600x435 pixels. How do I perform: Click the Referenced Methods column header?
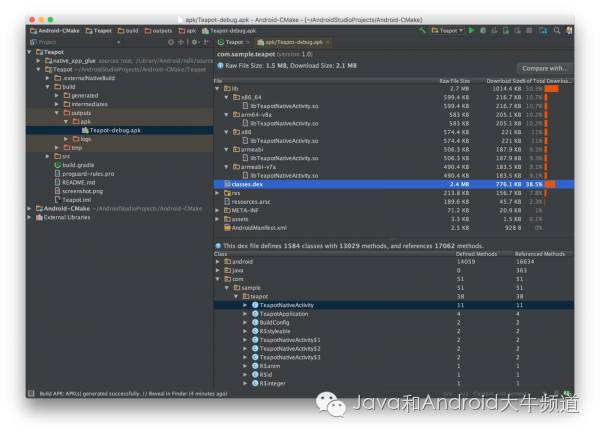click(540, 254)
